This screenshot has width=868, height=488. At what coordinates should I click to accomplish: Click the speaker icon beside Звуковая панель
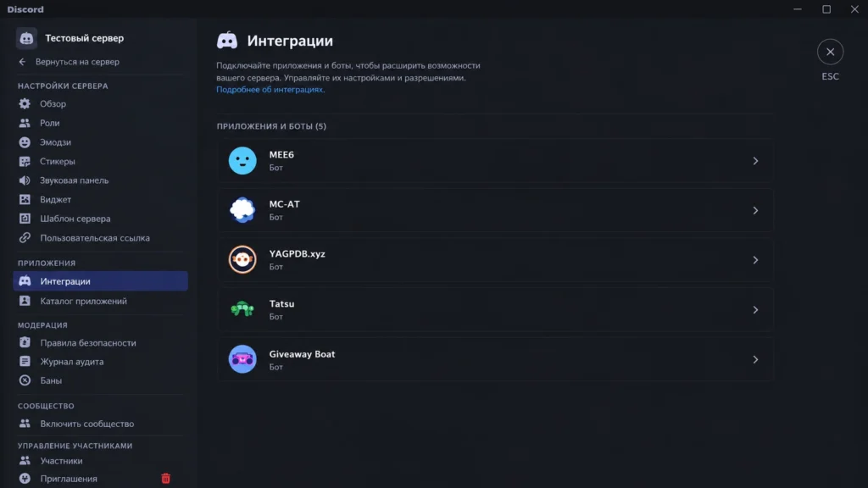point(25,180)
